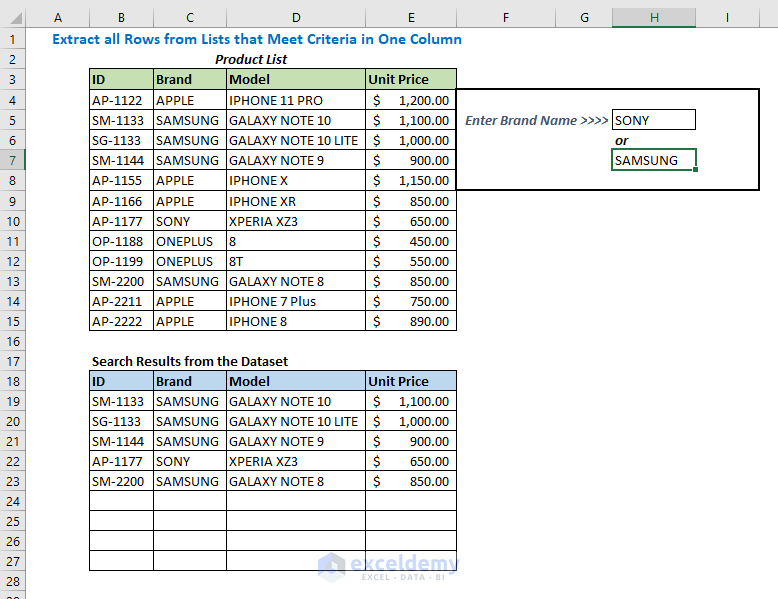The height and width of the screenshot is (599, 778).
Task: Select 'Search Results from the Dataset' heading
Action: pyautogui.click(x=190, y=361)
